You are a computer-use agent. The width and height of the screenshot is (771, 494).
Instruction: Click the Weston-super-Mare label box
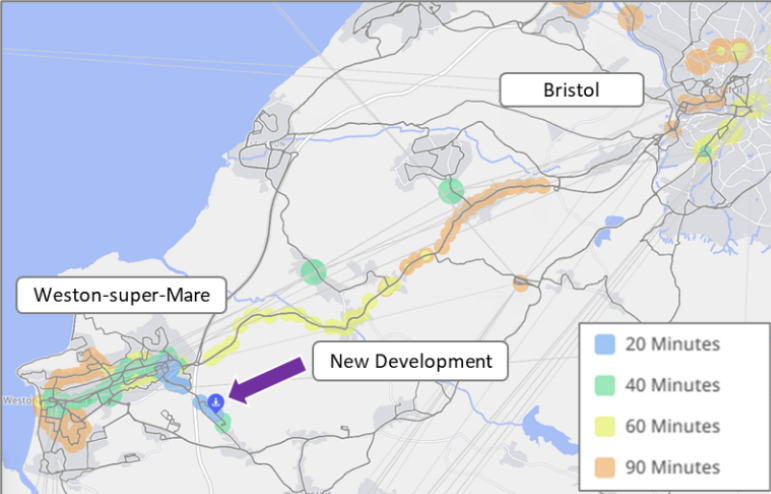coord(120,296)
